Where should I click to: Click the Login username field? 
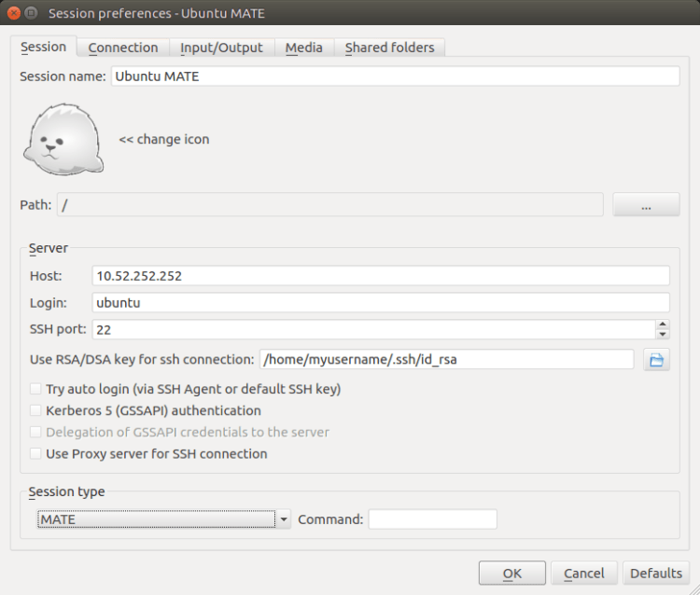[381, 302]
